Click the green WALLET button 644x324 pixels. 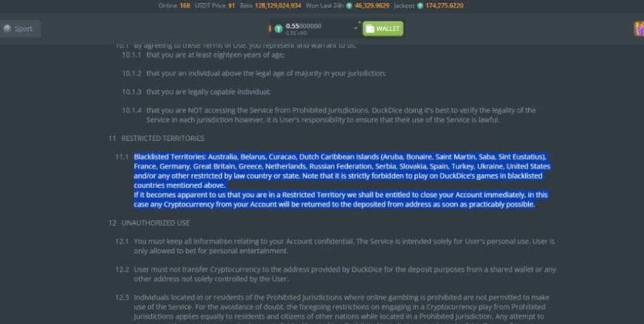pos(383,29)
